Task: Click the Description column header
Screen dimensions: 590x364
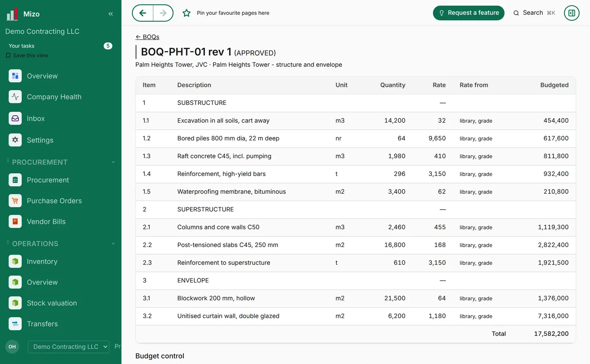Action: (194, 85)
